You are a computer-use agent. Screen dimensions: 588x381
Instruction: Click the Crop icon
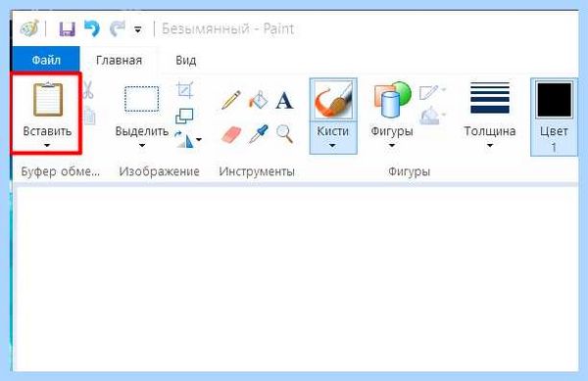click(x=185, y=90)
